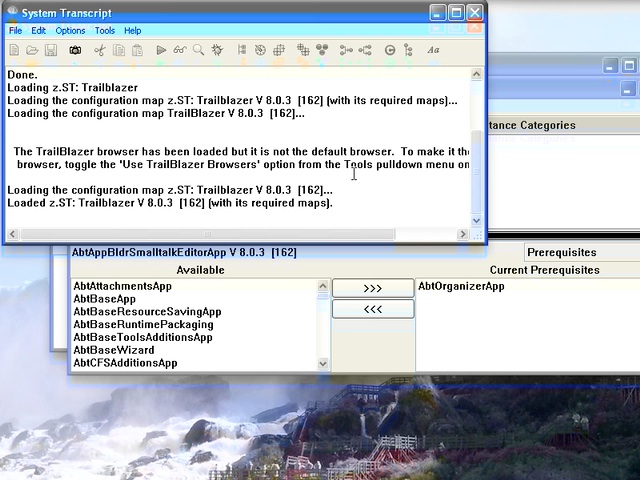Viewport: 640px width, 480px height.
Task: Click the Paste clipboard icon
Action: (x=138, y=50)
